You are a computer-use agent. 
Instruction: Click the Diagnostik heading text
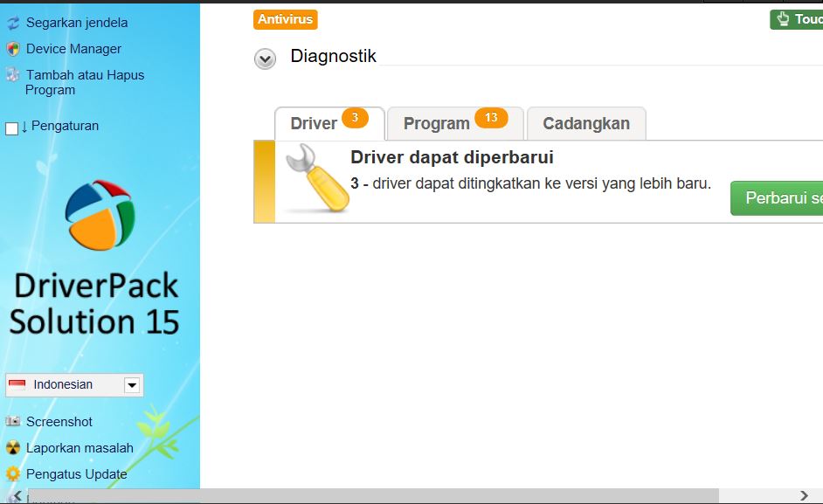coord(333,56)
